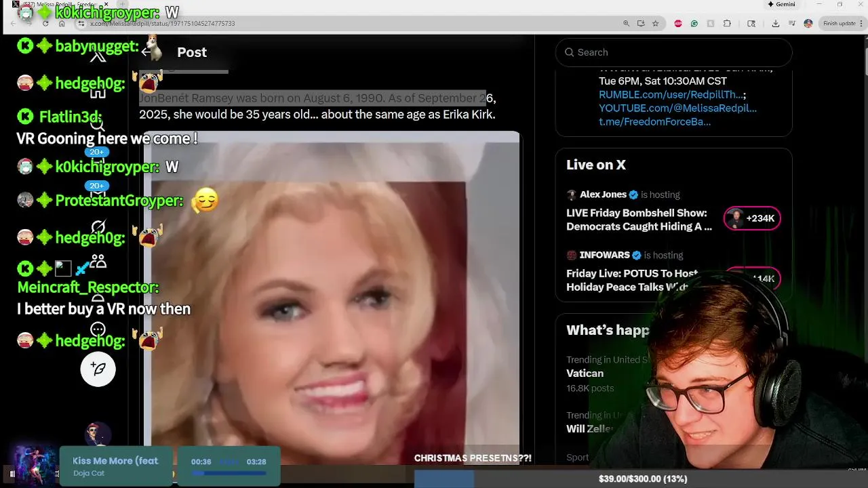Go back with the Post back arrow
Image resolution: width=868 pixels, height=488 pixels.
(146, 52)
